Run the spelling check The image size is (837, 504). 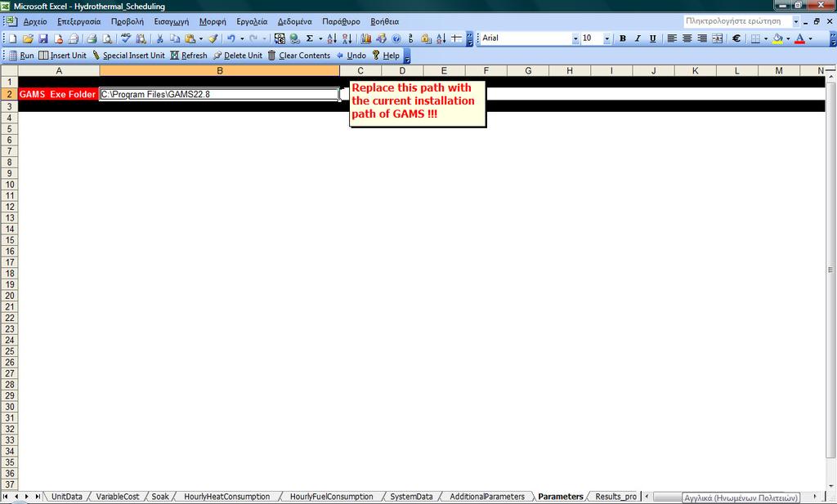coord(126,38)
